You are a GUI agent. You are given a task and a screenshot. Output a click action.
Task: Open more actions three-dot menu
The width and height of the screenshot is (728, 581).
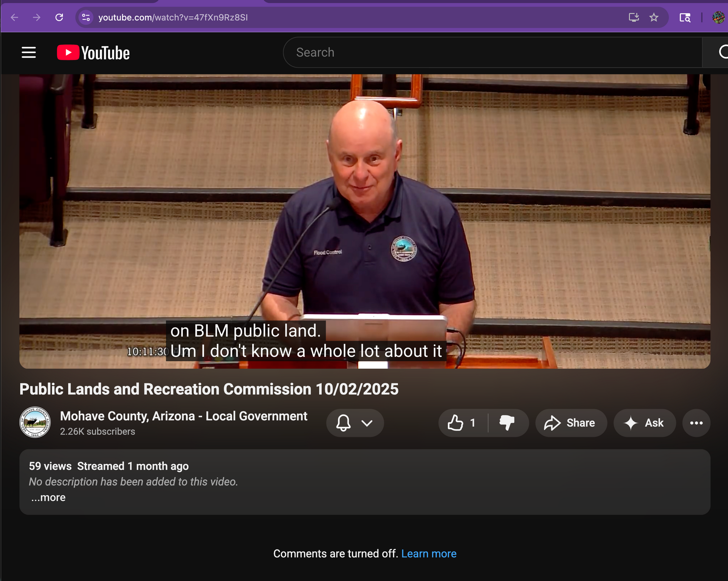point(696,423)
